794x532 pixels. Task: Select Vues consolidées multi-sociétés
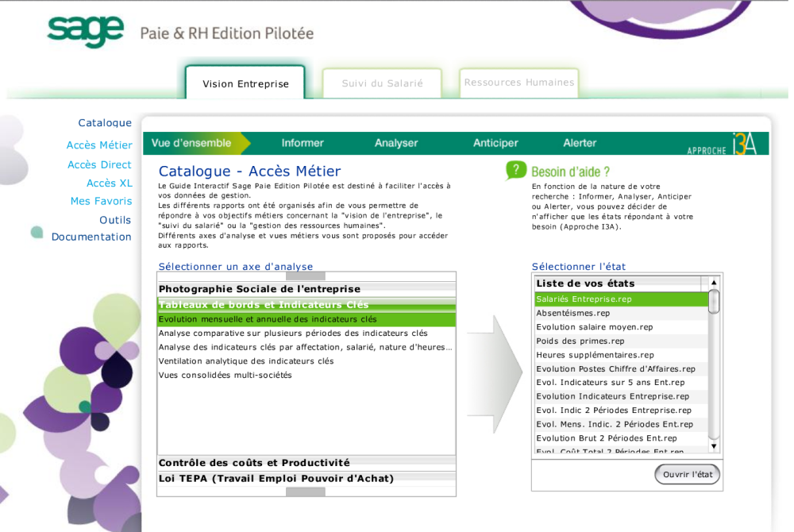306,375
